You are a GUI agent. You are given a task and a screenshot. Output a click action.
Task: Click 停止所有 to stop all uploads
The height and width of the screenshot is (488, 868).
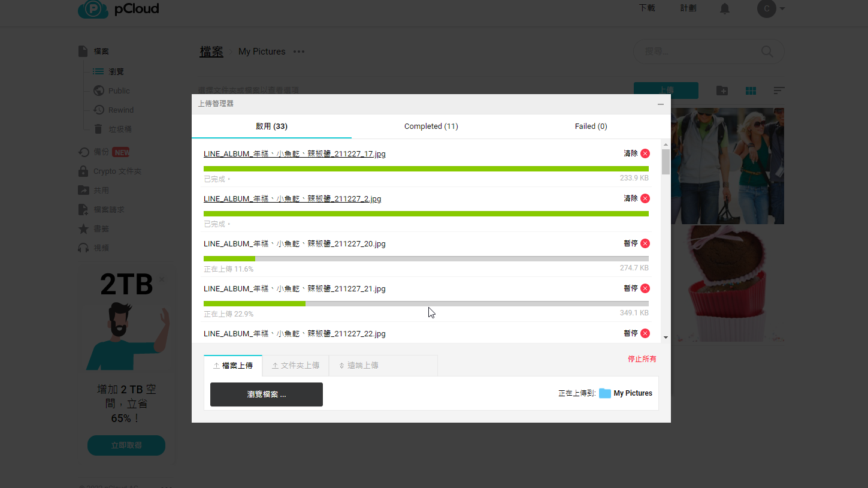pos(642,359)
